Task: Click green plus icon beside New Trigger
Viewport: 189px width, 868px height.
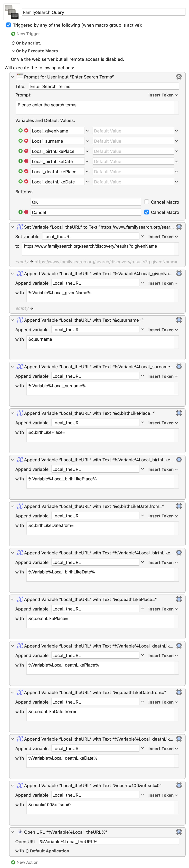Action: pos(13,34)
